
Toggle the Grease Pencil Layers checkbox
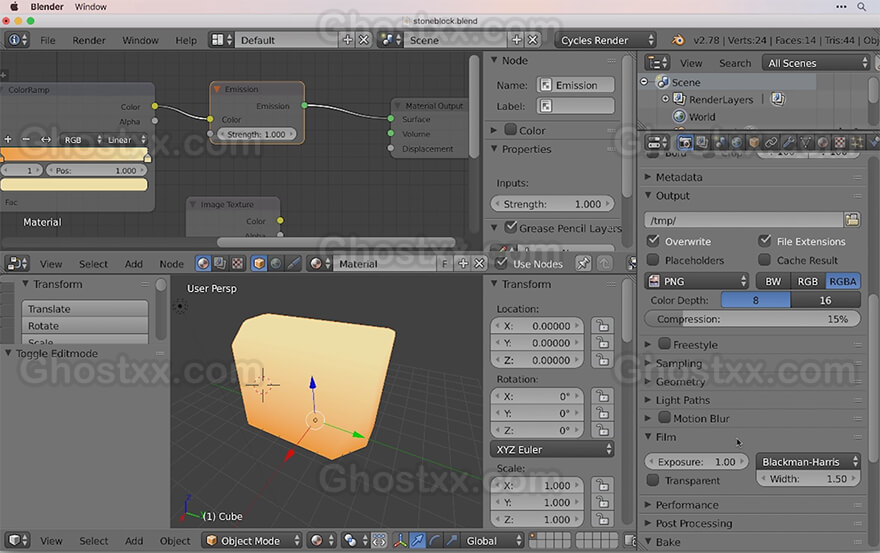pyautogui.click(x=511, y=227)
